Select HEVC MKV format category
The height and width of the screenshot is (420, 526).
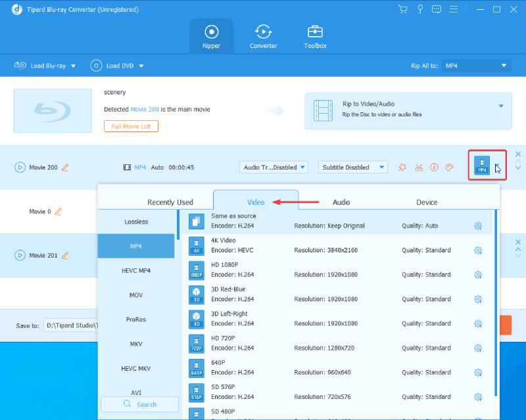point(136,368)
